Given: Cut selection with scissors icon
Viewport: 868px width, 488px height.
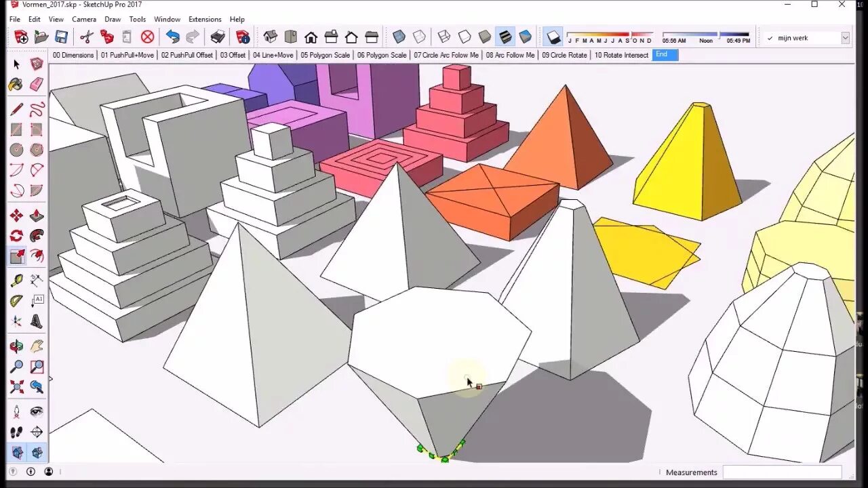Looking at the screenshot, I should [x=87, y=37].
